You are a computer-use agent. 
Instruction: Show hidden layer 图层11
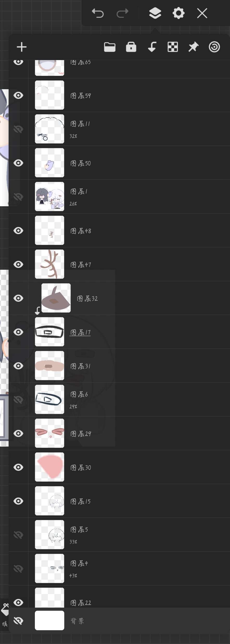click(x=18, y=129)
